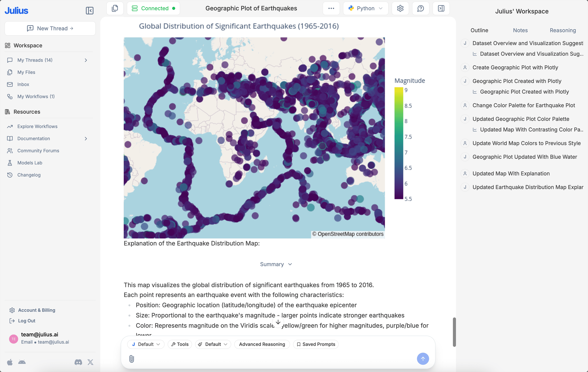Expand the Summary dropdown

pyautogui.click(x=276, y=264)
